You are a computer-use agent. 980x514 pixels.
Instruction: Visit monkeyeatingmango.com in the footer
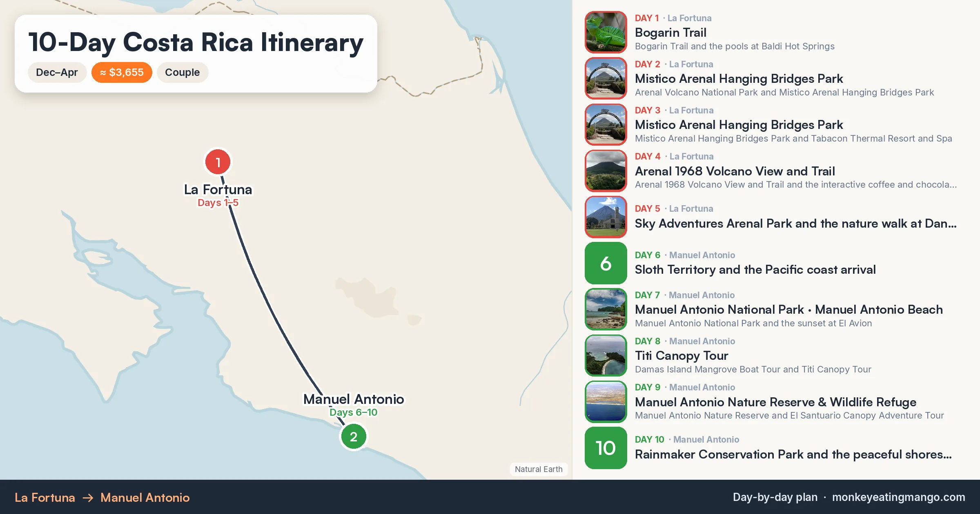tap(898, 497)
